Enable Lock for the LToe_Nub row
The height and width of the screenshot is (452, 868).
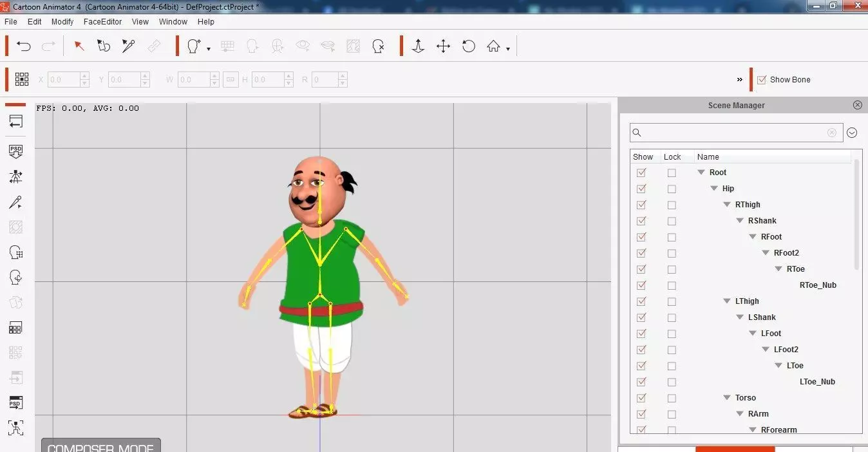click(672, 382)
